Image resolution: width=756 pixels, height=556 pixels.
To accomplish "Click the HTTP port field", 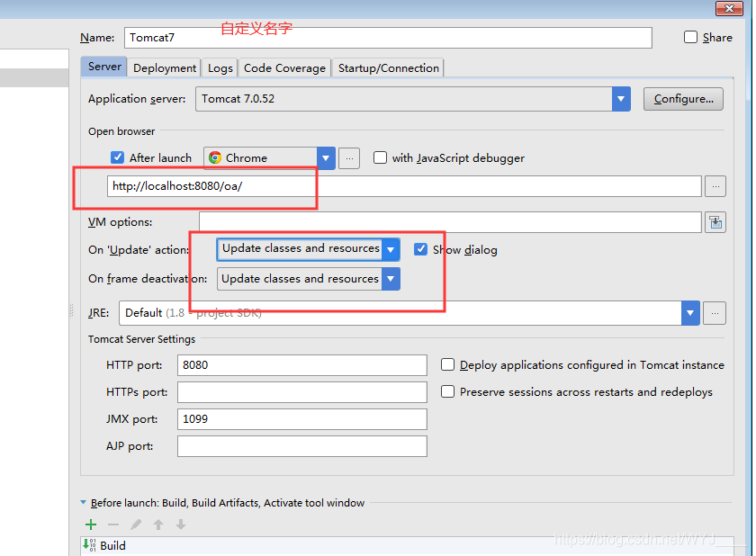I will point(302,365).
